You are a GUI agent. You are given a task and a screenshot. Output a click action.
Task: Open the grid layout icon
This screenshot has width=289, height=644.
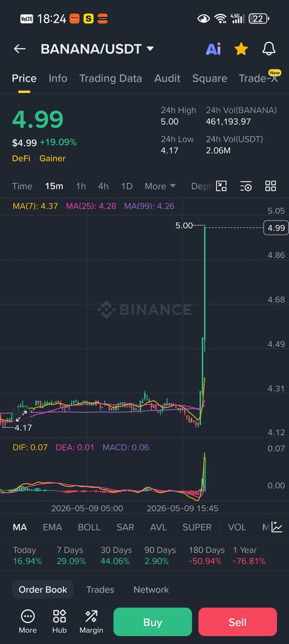pos(271,186)
